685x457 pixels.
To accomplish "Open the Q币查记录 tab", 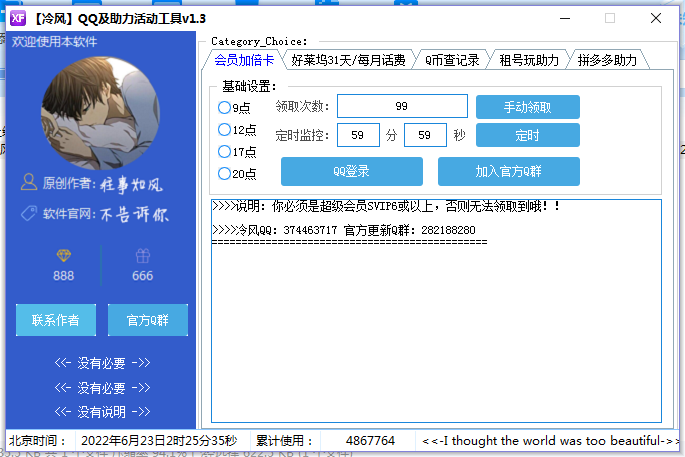I will [x=452, y=60].
